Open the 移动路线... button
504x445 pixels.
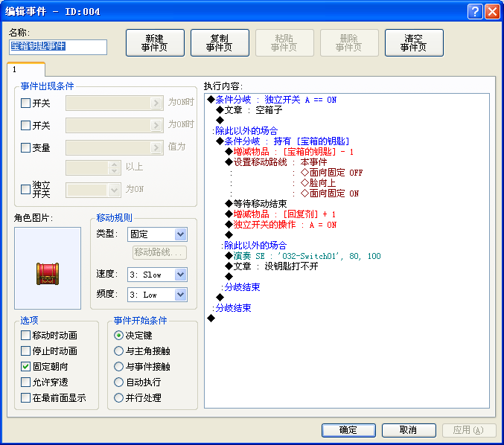[159, 252]
